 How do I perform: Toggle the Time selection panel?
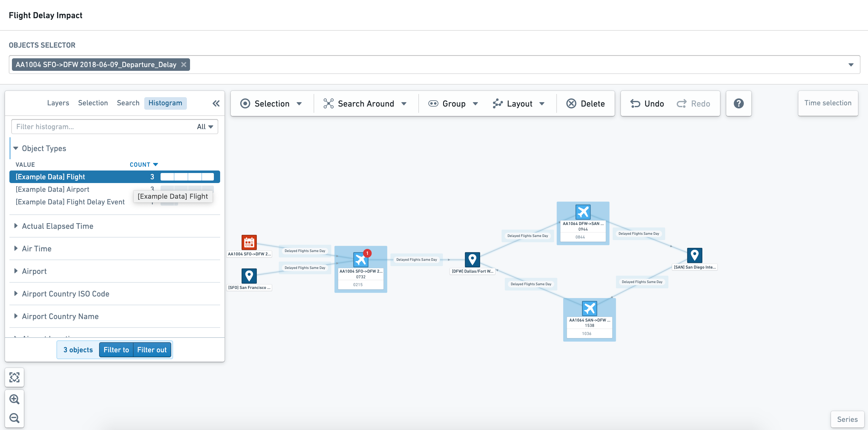[828, 103]
